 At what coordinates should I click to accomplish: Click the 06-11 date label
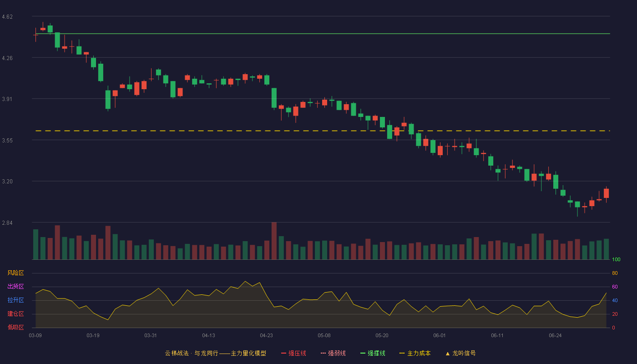497,335
